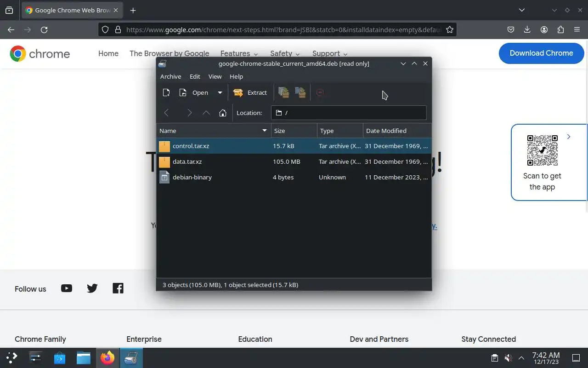The image size is (588, 368).
Task: Expand the list all tabs dropdown
Action: 521,10
